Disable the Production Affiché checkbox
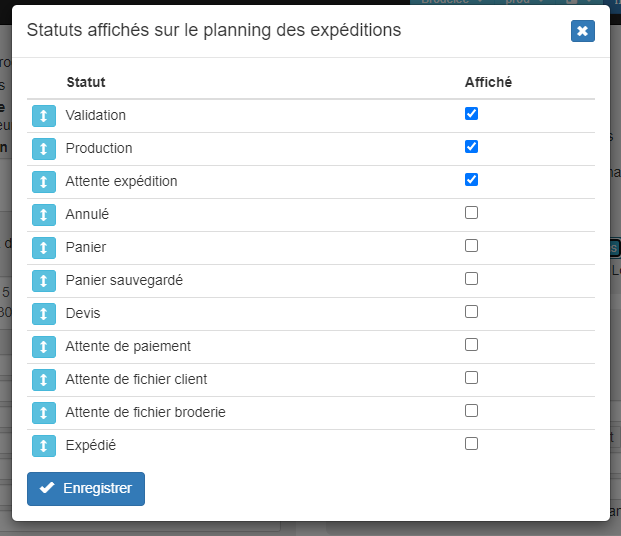This screenshot has height=536, width=621. (471, 147)
